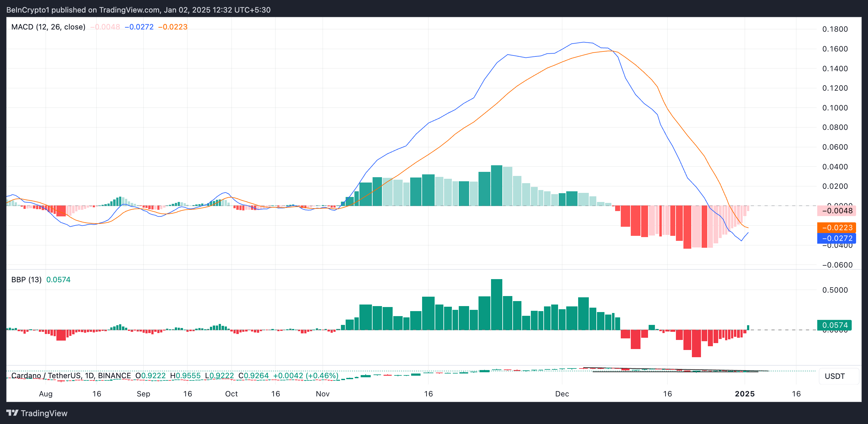Click the Nov label on time axis
Screen dimensions: 868x424
pos(322,394)
